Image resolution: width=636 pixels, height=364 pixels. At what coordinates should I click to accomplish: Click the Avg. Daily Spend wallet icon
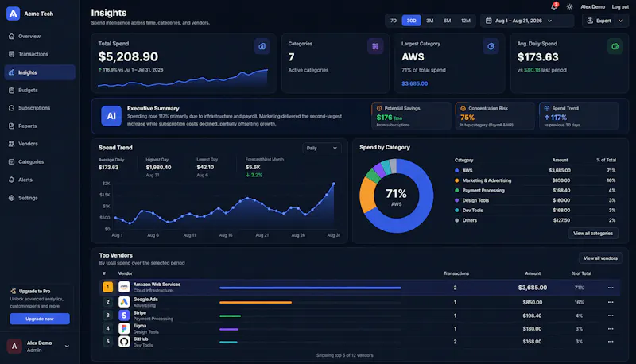point(615,46)
